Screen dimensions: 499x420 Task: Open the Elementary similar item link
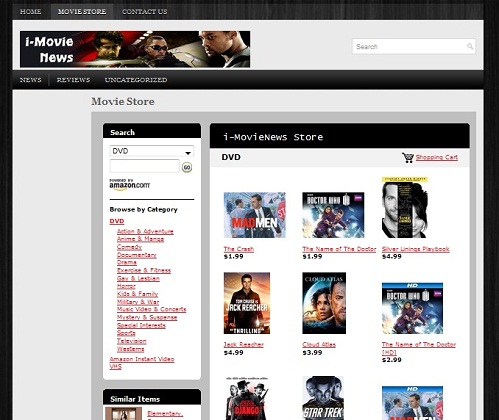165,414
